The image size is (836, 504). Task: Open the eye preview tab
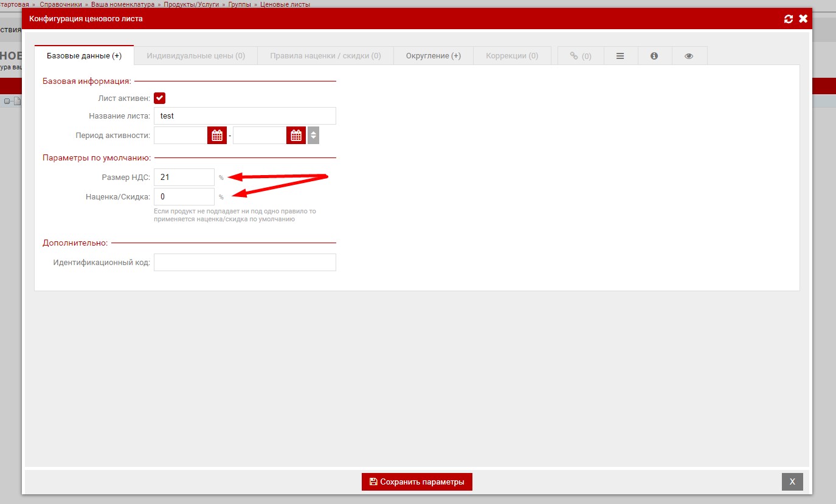pyautogui.click(x=689, y=56)
